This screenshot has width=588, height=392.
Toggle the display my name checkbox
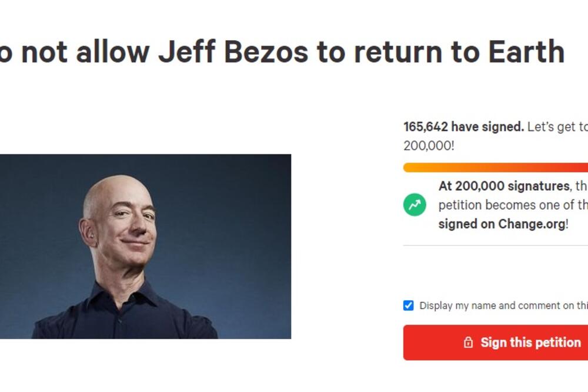[409, 305]
